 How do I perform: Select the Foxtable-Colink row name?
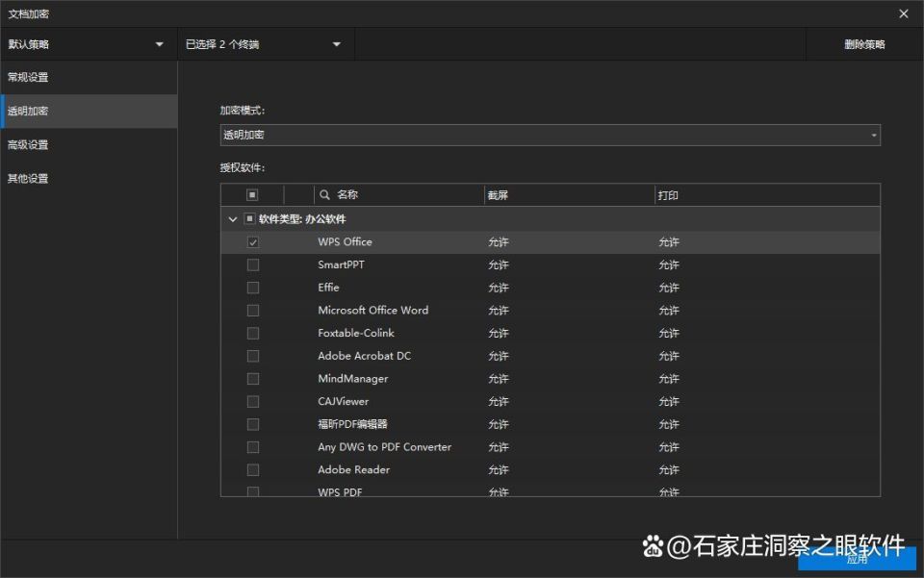(x=356, y=333)
